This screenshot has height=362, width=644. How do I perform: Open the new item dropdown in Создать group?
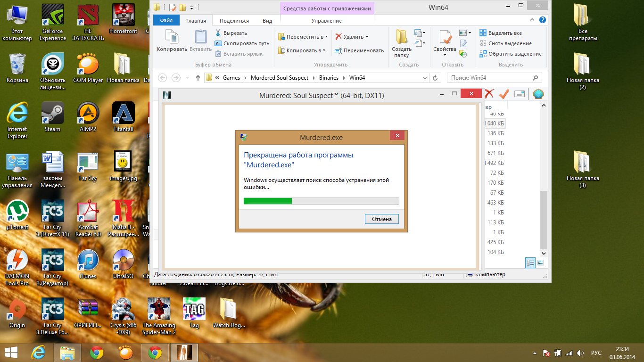420,33
